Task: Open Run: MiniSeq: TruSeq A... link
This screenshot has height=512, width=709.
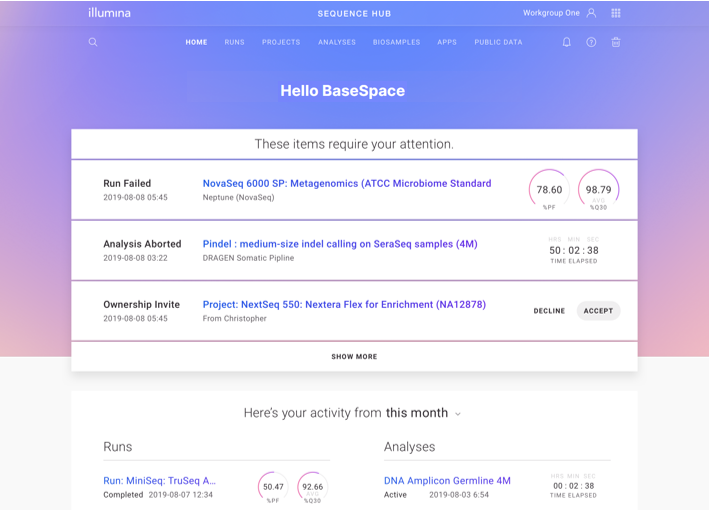Action: pyautogui.click(x=160, y=480)
